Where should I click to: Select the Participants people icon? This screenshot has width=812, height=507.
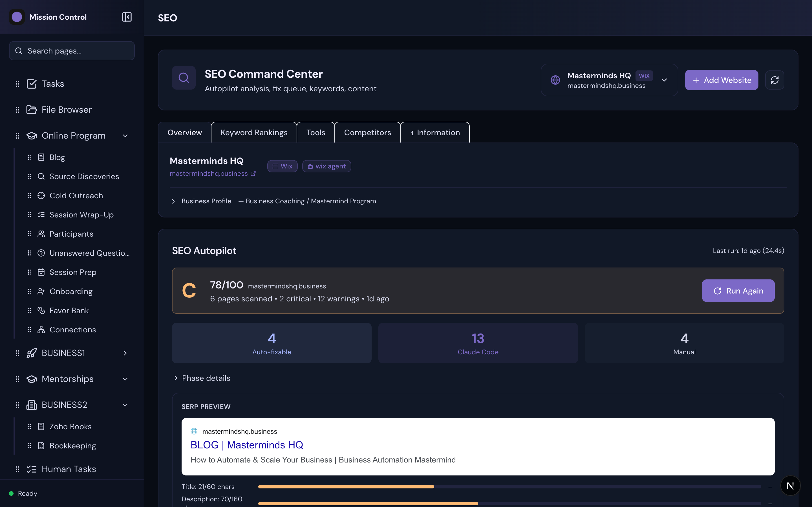point(41,234)
